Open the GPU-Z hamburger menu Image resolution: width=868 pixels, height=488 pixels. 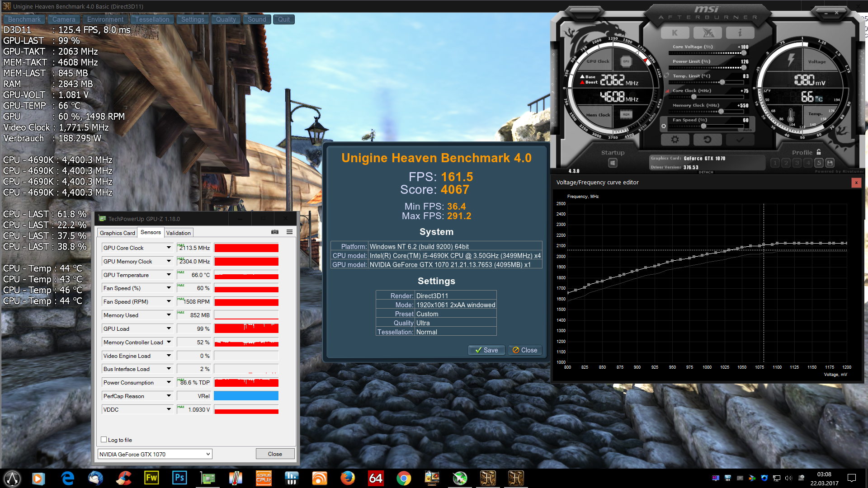[289, 232]
